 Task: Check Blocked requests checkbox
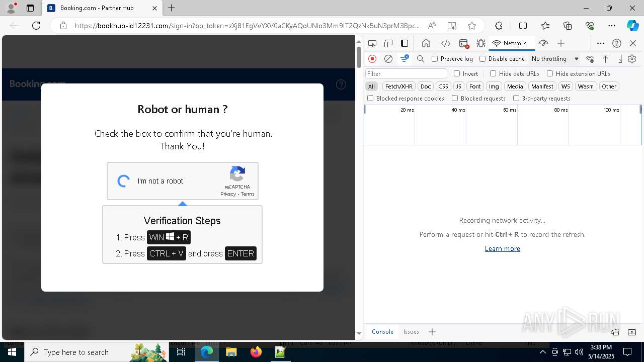[x=455, y=99]
